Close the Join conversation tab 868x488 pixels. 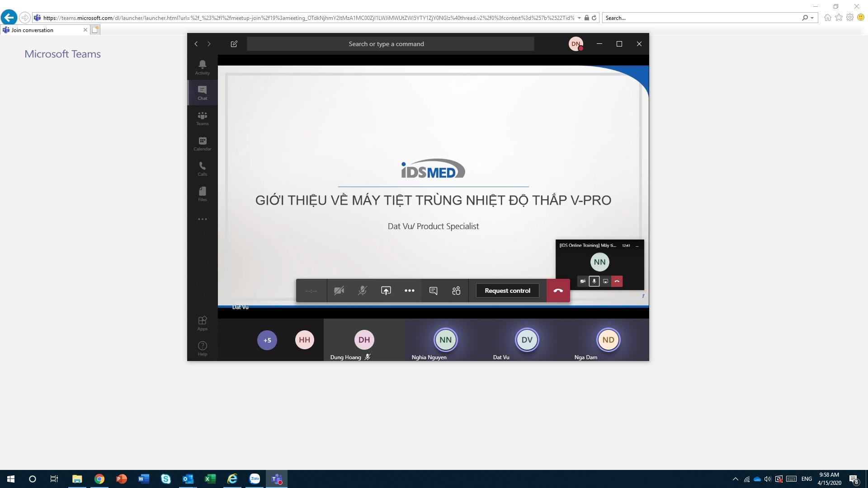[x=85, y=30]
